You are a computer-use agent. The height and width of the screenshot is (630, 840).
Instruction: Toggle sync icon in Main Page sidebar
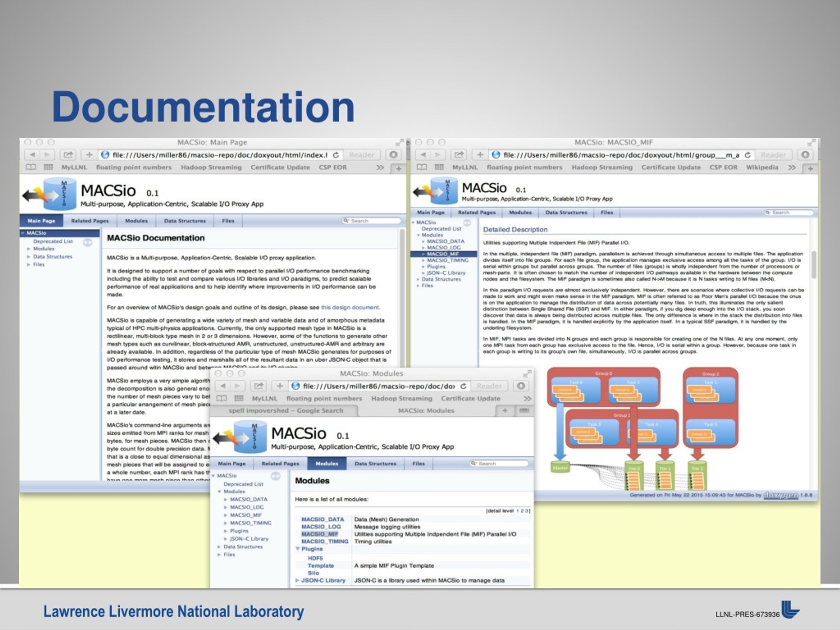coord(88,242)
